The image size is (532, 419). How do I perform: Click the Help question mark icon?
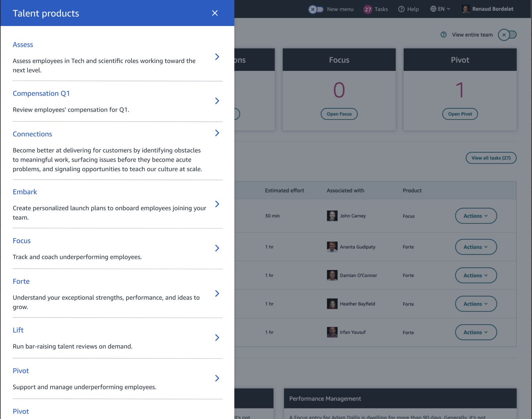(401, 9)
